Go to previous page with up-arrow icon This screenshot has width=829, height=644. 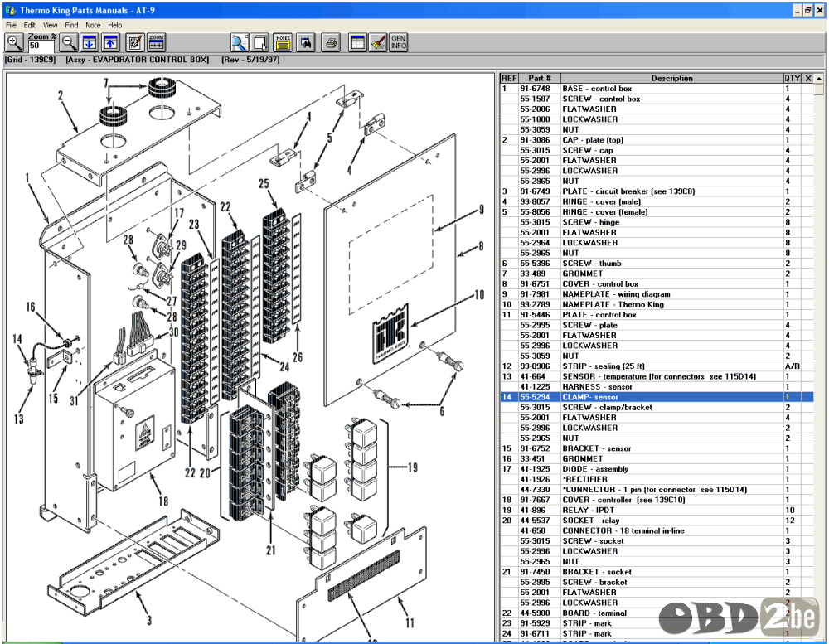point(110,42)
